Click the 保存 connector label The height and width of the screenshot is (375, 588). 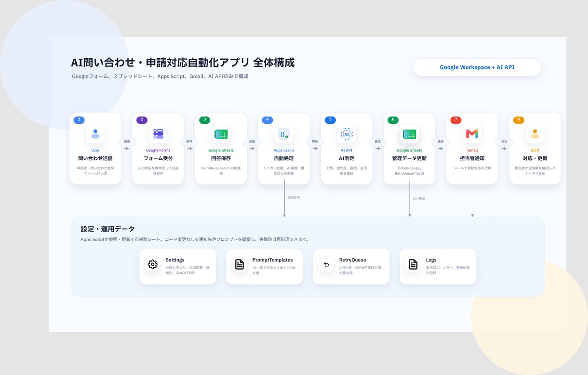189,142
